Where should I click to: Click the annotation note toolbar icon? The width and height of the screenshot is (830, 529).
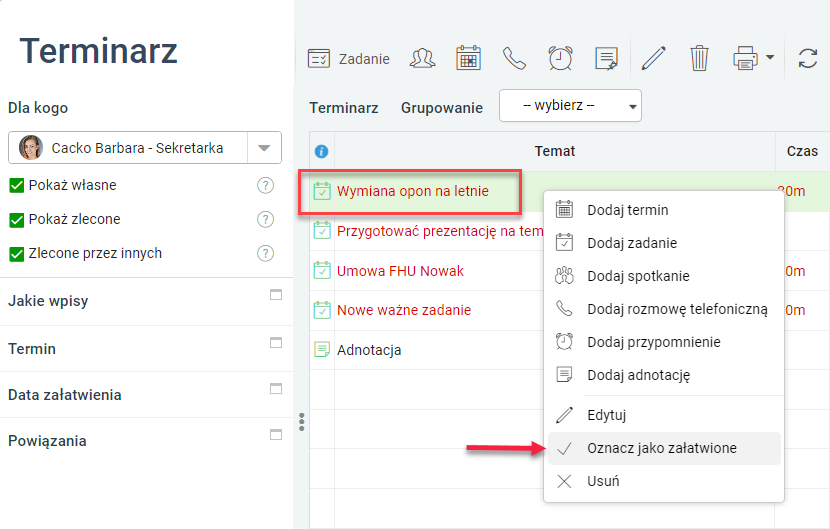607,58
